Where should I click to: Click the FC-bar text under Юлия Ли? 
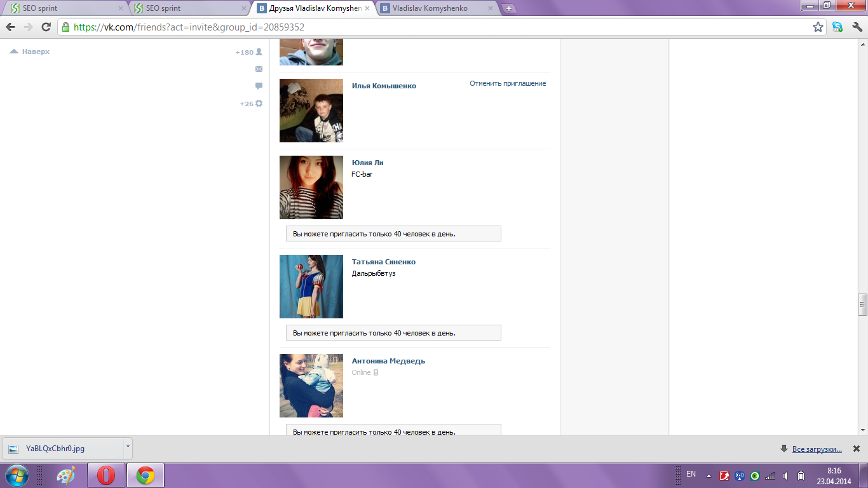coord(362,174)
